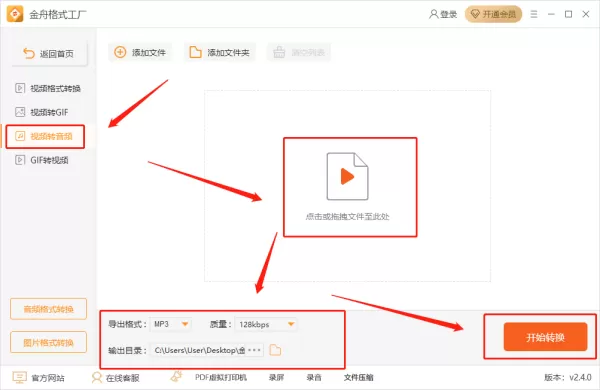Open the 质量 128kbps dropdown
Screen dimensions: 600x390
coord(266,325)
